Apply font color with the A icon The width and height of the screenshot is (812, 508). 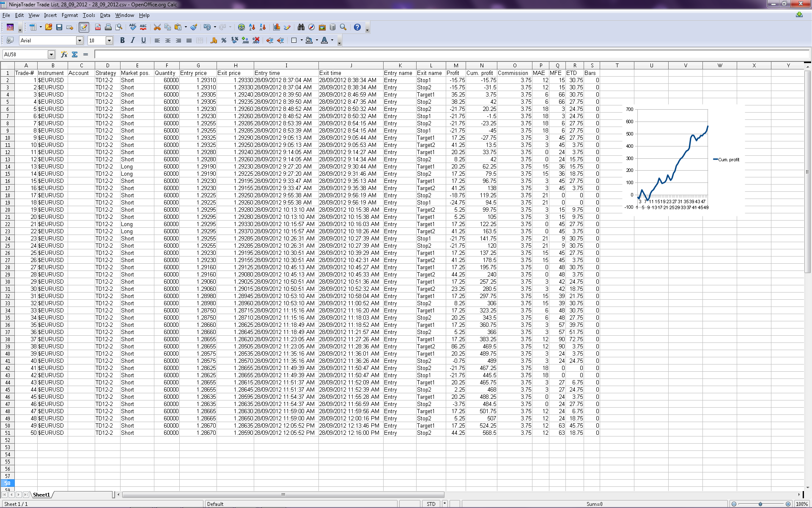[324, 40]
